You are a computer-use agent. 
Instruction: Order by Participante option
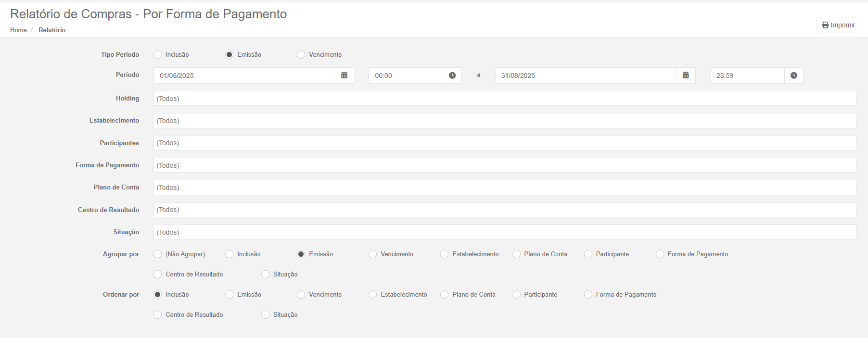(517, 295)
